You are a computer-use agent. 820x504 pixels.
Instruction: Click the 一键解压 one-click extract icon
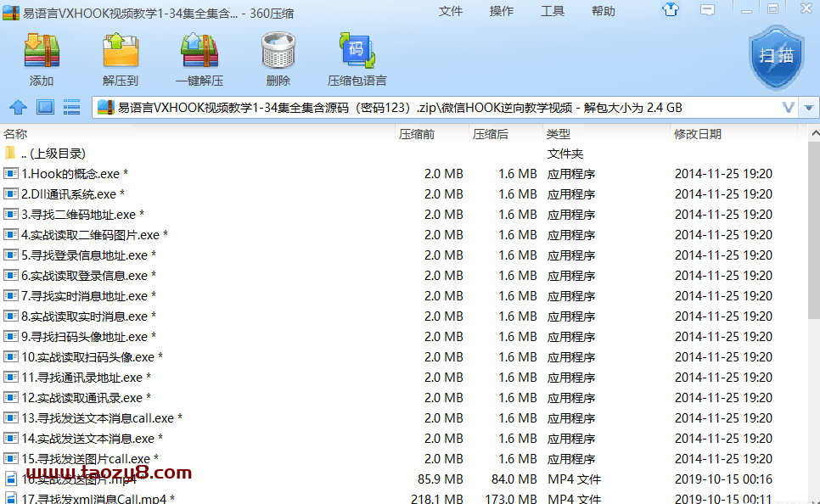(x=198, y=55)
